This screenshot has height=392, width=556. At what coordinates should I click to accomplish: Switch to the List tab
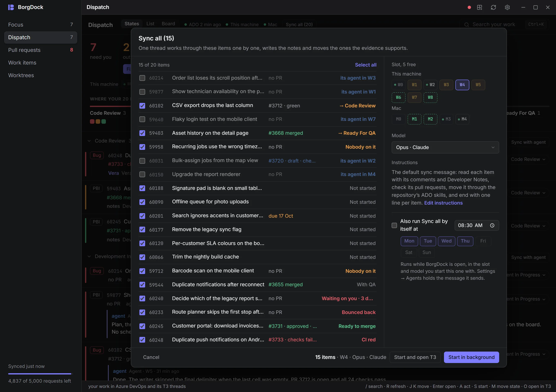(150, 24)
